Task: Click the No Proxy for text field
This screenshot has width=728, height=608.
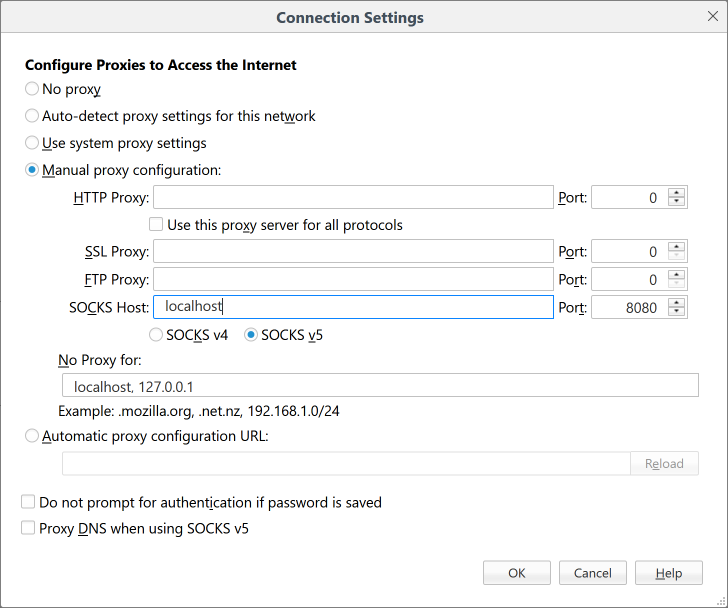Action: 380,386
